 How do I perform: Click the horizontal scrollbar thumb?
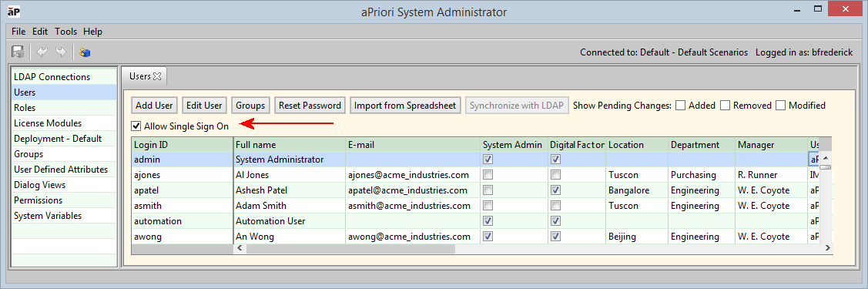pyautogui.click(x=351, y=249)
